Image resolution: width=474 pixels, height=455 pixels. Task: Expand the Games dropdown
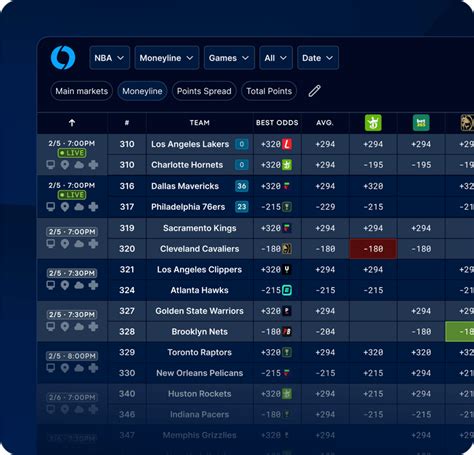(x=229, y=58)
